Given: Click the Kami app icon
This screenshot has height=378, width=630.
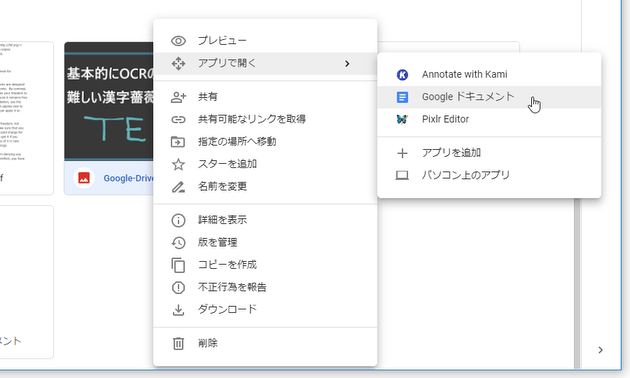Looking at the screenshot, I should pyautogui.click(x=402, y=75).
